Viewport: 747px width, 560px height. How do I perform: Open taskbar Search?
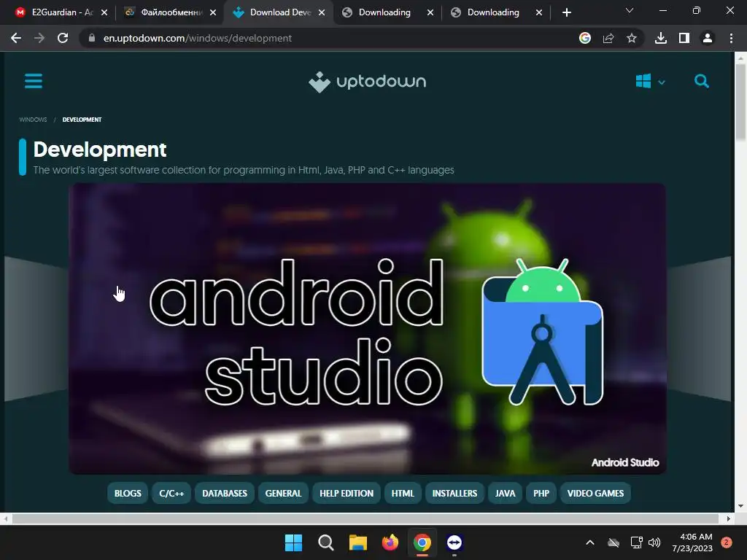(326, 542)
